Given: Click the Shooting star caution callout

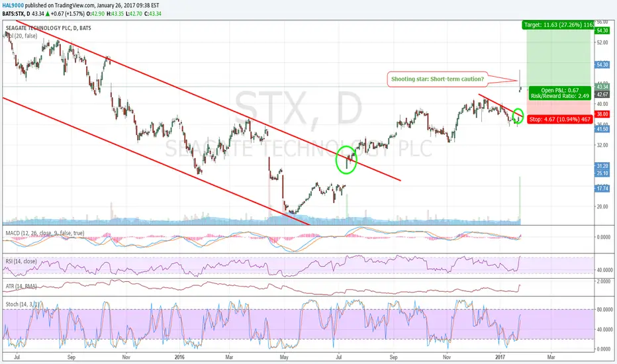Looking at the screenshot, I should click(x=437, y=79).
